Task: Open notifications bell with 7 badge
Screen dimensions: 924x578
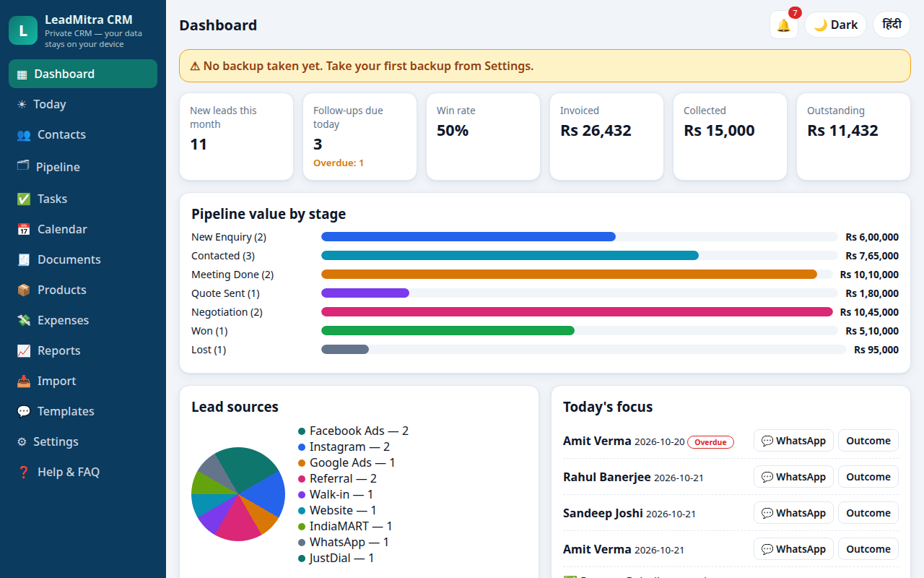Action: pyautogui.click(x=784, y=25)
